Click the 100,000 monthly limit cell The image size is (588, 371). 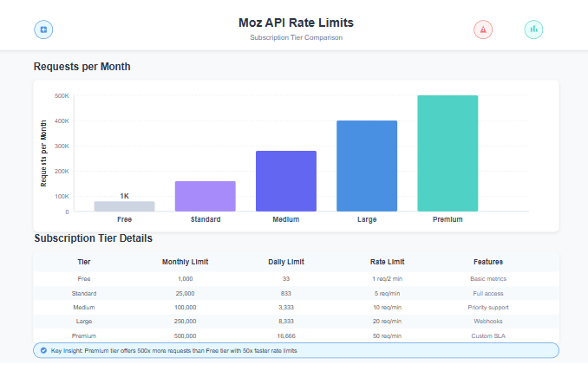[x=186, y=308]
